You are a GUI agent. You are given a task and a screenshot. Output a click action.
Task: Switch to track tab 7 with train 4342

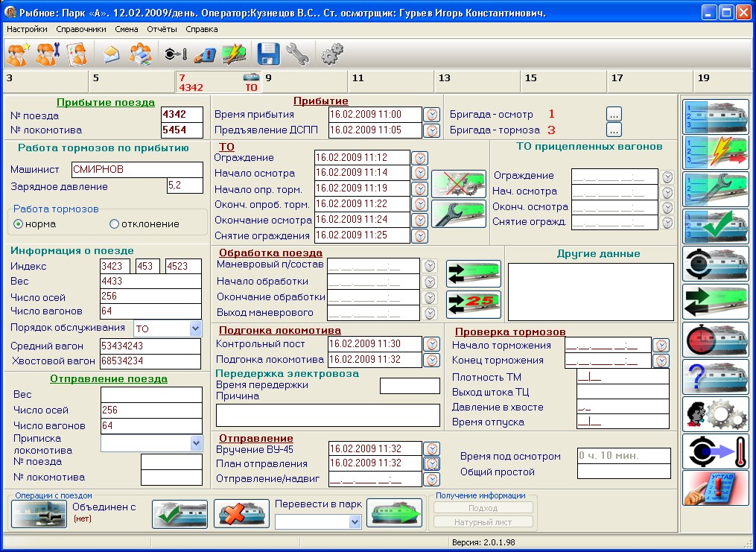click(x=218, y=82)
